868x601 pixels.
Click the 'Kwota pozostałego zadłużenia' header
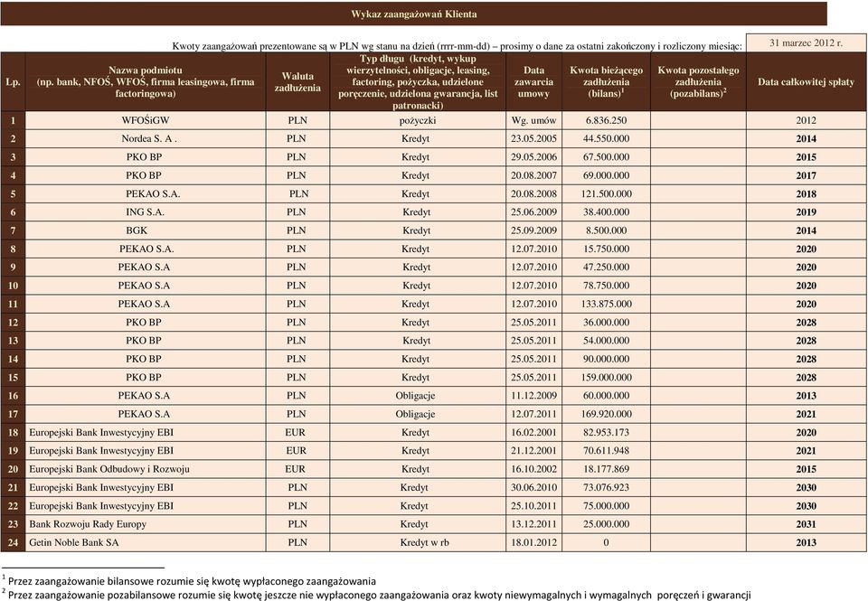(x=698, y=82)
